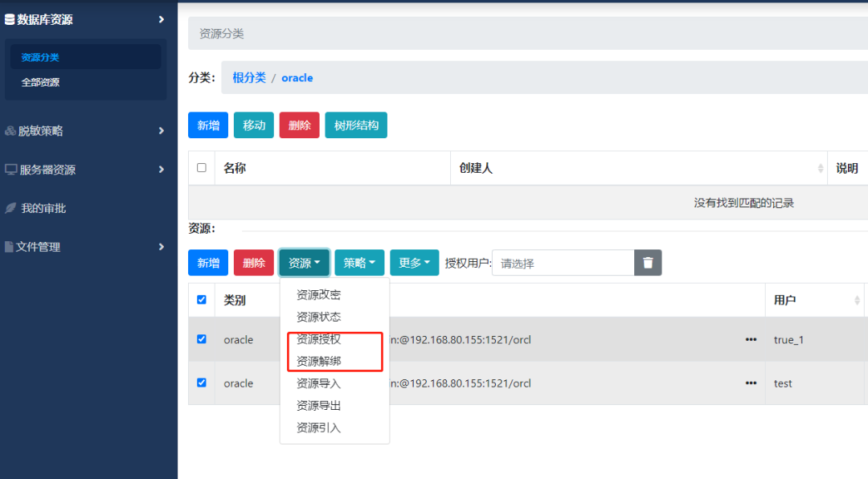Click the 说明 column header
This screenshot has height=479, width=868.
(847, 168)
